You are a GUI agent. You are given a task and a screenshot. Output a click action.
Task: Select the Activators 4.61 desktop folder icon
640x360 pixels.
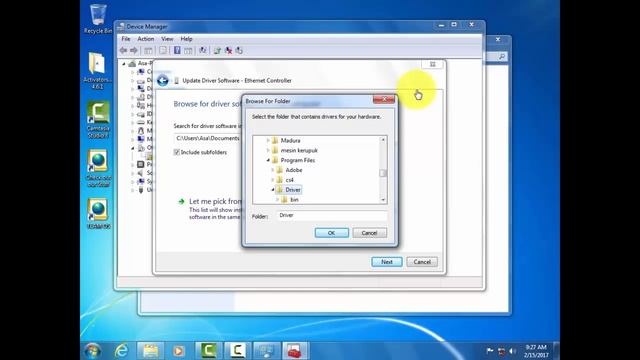[x=97, y=71]
